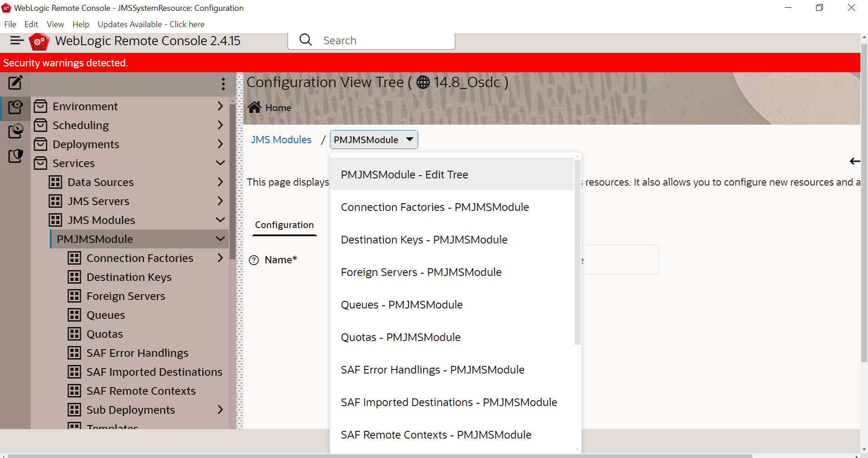The width and height of the screenshot is (868, 458).
Task: Click the JMS Modules grid icon
Action: (x=56, y=220)
